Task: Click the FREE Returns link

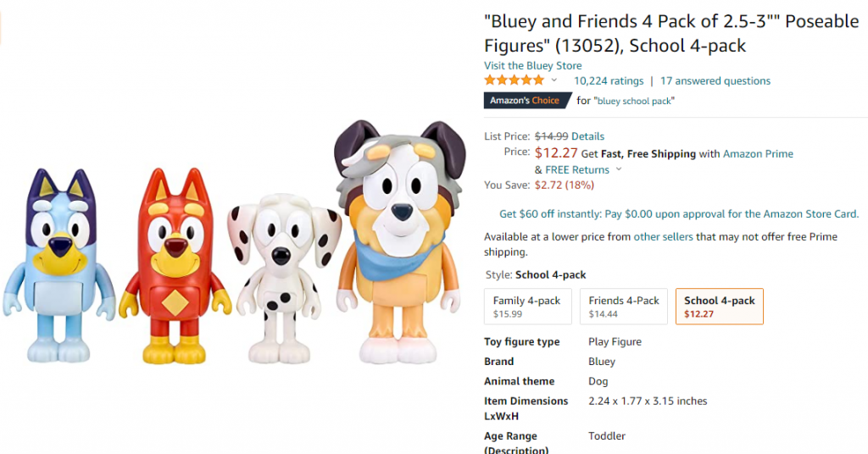Action: click(x=577, y=169)
